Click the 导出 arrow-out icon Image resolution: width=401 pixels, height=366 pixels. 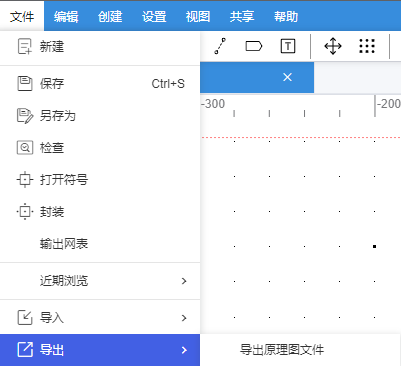(25, 350)
